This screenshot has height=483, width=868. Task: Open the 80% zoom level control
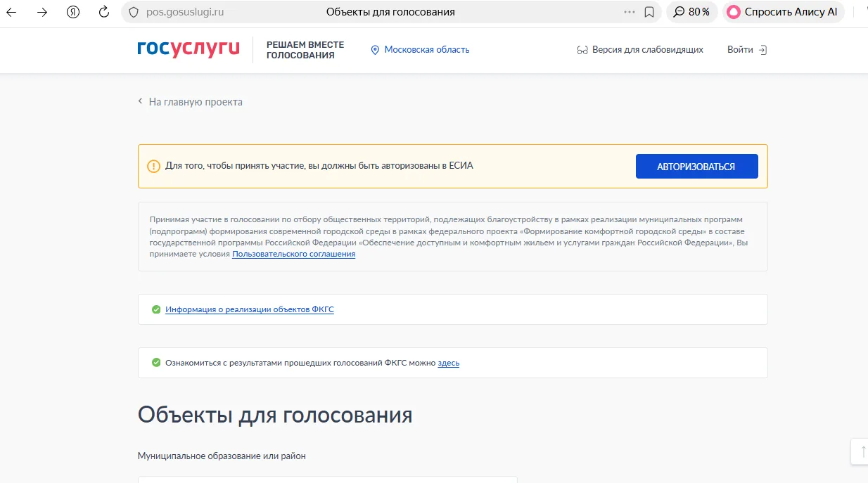coord(691,12)
